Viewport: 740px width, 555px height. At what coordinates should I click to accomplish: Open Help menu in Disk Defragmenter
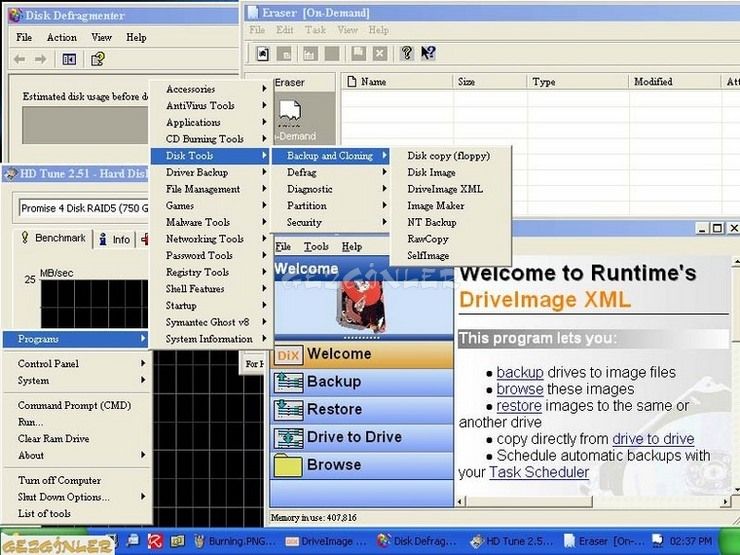click(136, 37)
